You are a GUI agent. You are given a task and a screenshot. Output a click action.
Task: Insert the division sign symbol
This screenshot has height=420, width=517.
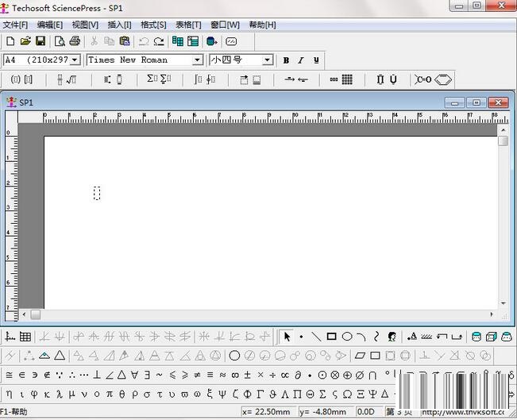[272, 375]
